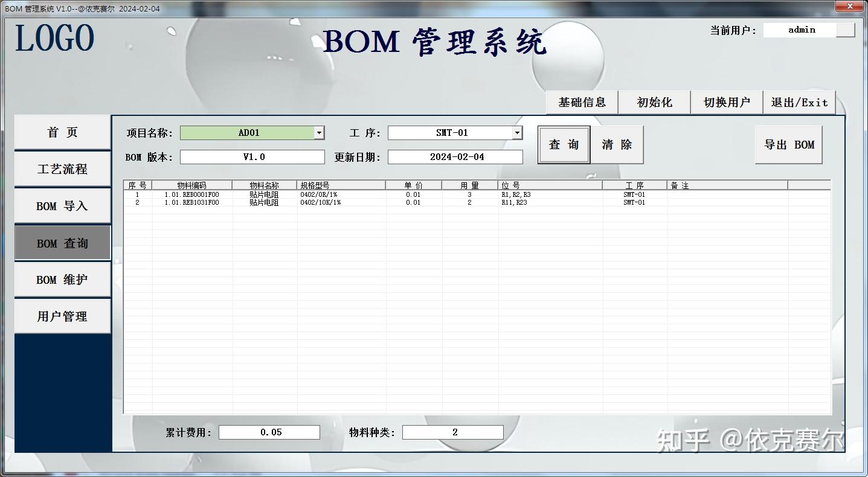868x477 pixels.
Task: Click 切换用户 to switch users
Action: (x=726, y=101)
